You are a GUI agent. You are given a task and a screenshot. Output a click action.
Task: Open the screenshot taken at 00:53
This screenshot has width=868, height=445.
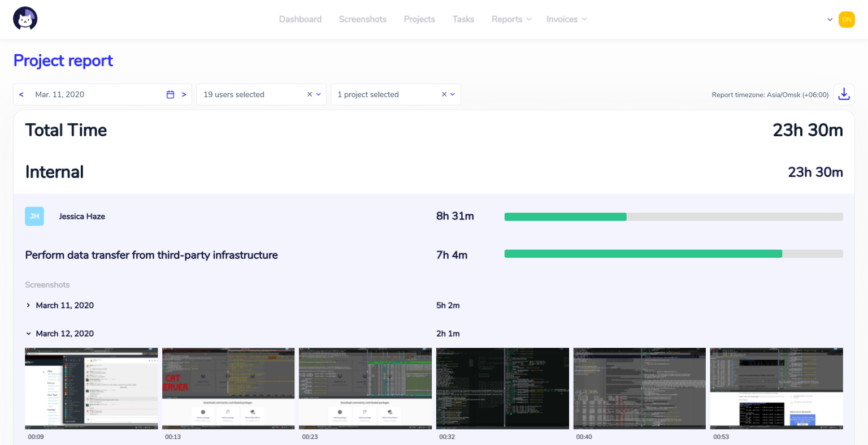point(776,388)
